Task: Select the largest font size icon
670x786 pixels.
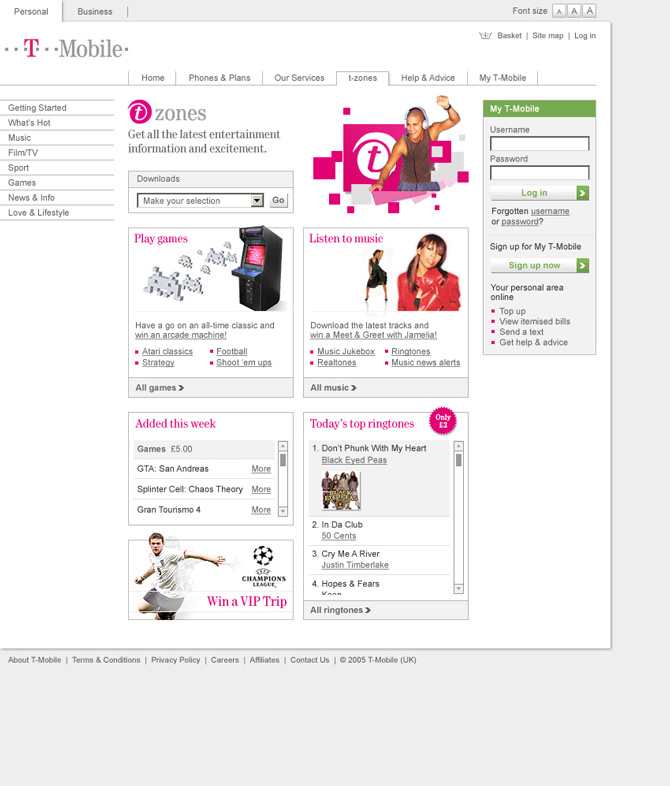Action: tap(589, 11)
